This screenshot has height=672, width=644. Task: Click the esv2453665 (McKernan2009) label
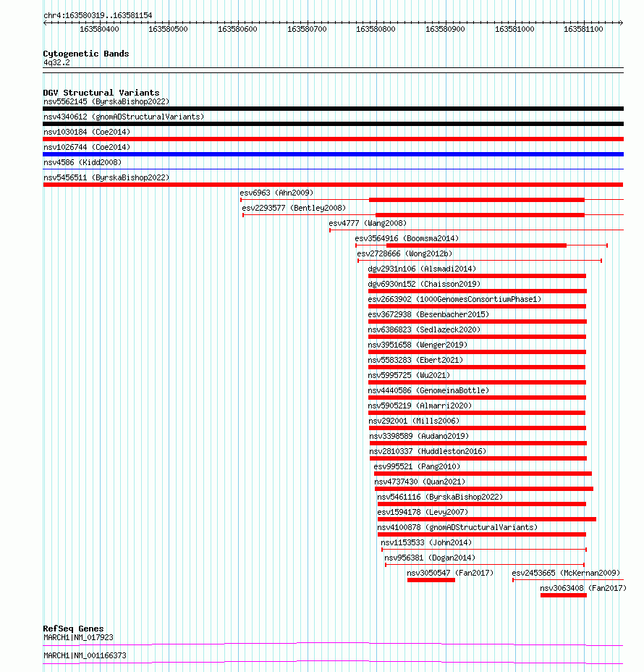pyautogui.click(x=566, y=573)
